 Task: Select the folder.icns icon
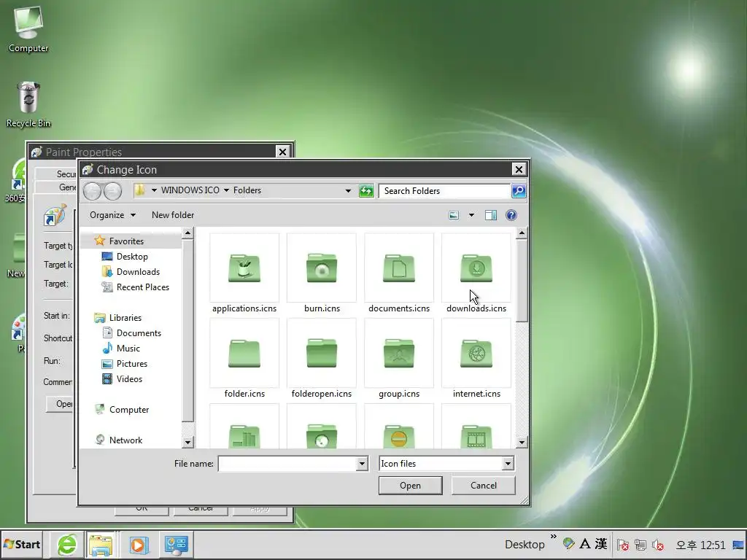tap(244, 354)
